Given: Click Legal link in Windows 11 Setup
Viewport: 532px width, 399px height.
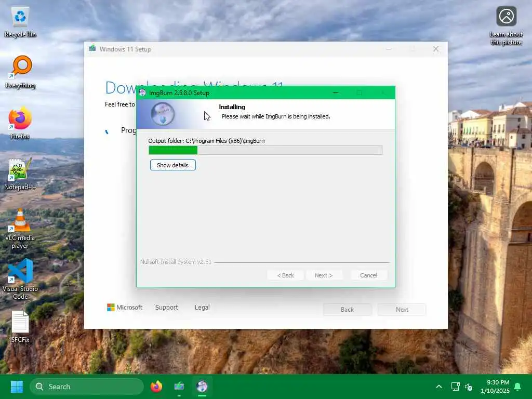Looking at the screenshot, I should pos(202,307).
